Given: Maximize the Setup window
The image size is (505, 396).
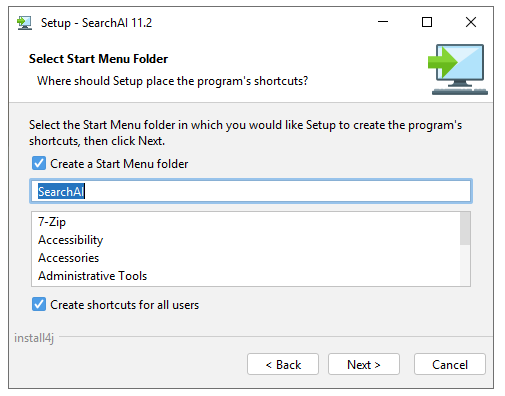Looking at the screenshot, I should coord(427,22).
